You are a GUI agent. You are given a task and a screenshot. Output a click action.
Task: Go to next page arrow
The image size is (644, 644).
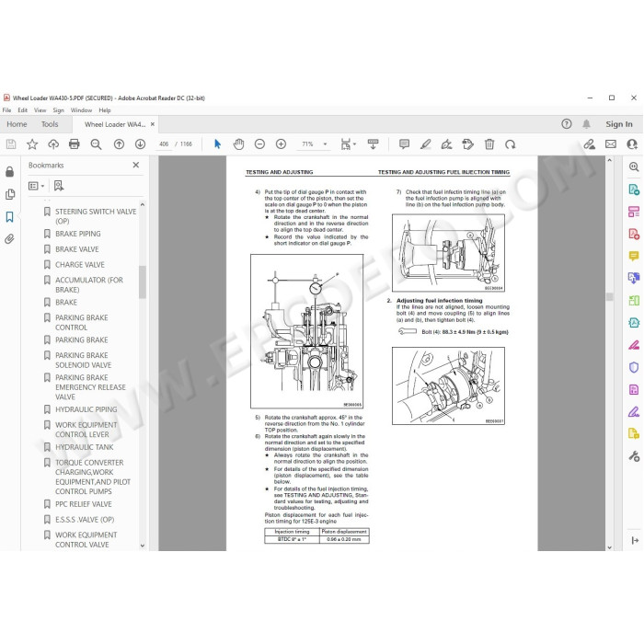click(x=140, y=144)
